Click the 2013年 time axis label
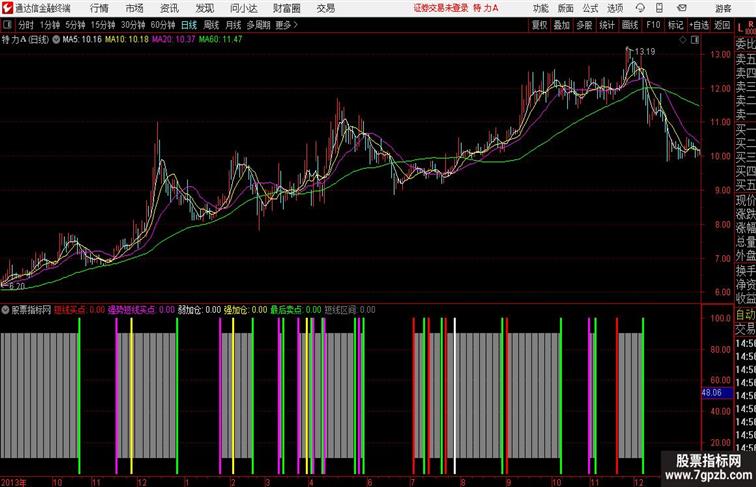Viewport: 756px width, 487px height. coord(14,482)
